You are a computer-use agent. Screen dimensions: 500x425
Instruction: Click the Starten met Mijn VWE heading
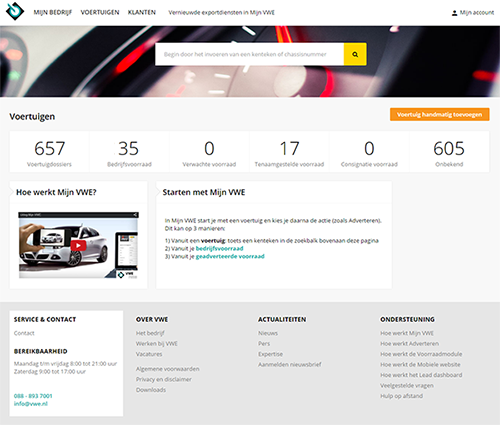point(204,192)
